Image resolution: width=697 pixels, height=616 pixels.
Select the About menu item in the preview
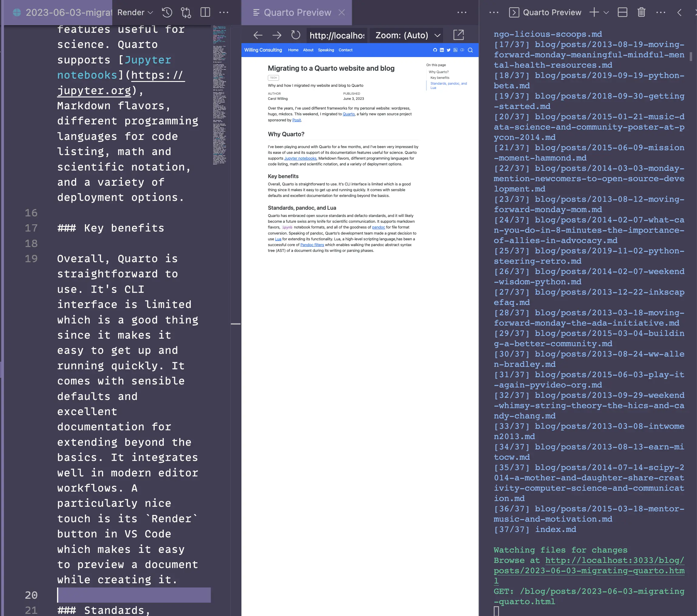(308, 50)
